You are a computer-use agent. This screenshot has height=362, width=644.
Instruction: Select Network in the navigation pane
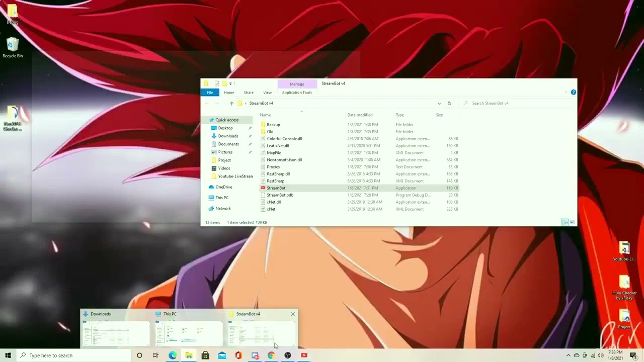[x=223, y=209]
